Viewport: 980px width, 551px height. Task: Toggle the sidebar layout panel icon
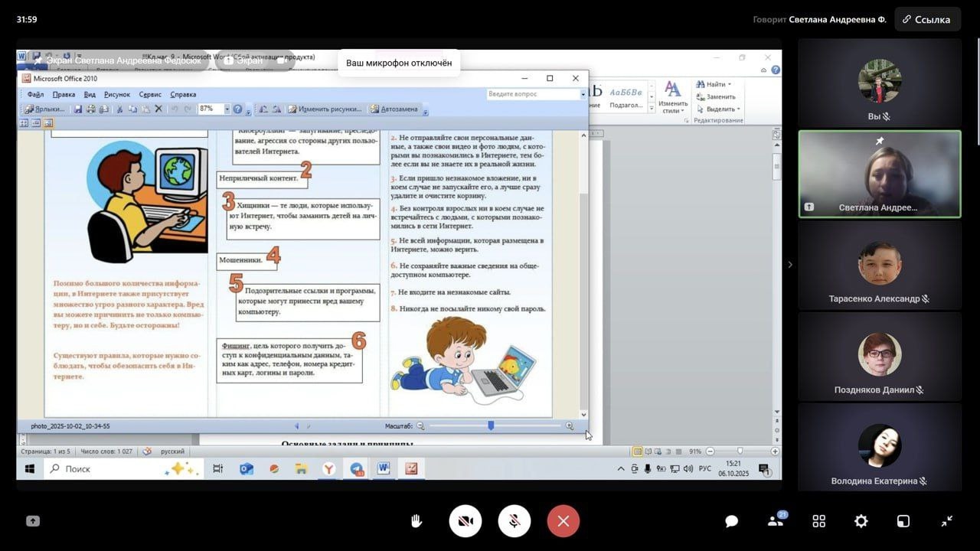[903, 521]
